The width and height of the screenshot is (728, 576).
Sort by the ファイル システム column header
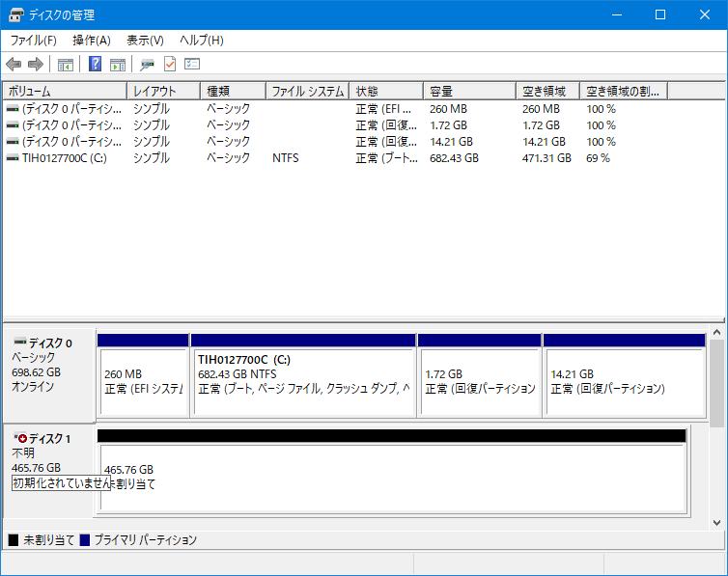(307, 91)
